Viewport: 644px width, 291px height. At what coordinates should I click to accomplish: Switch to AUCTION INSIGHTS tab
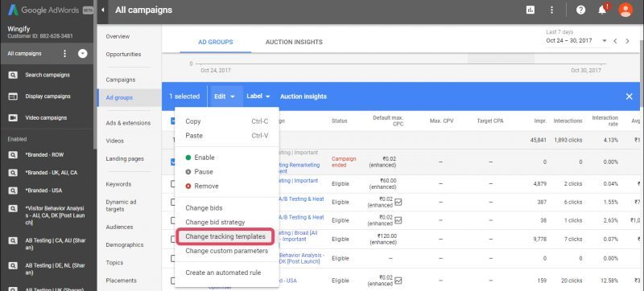(x=294, y=42)
